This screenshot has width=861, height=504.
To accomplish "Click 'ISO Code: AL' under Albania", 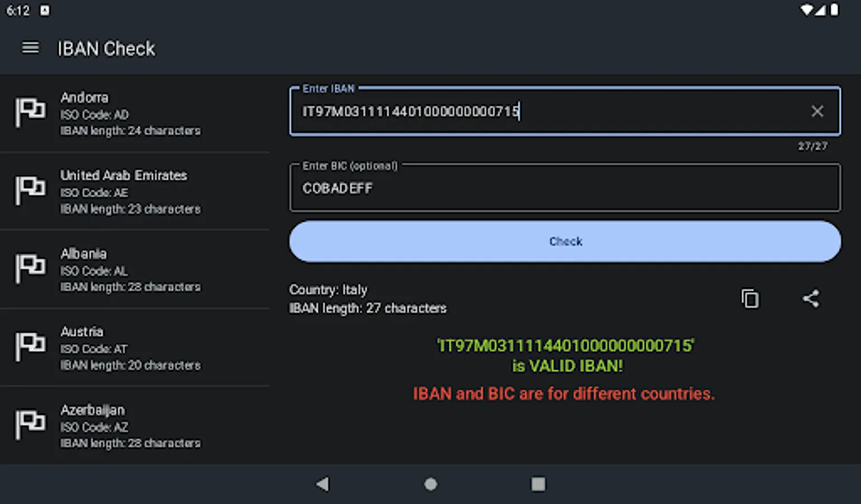I will tap(94, 271).
